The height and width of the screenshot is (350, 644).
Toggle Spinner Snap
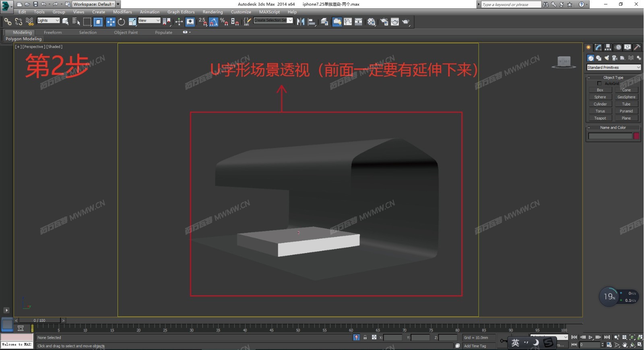click(235, 22)
